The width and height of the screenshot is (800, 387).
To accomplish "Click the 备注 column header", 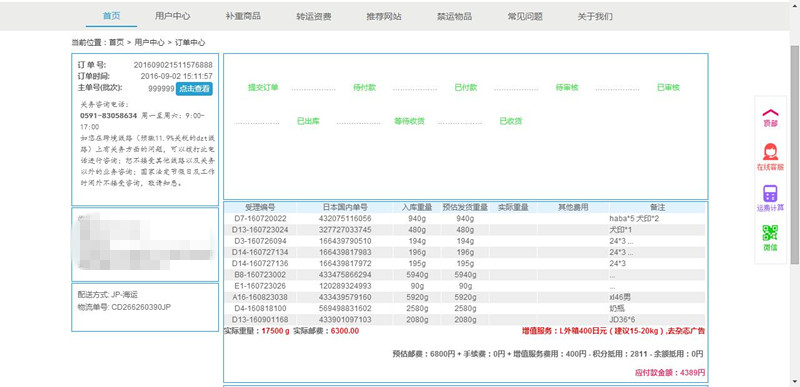I will click(657, 208).
